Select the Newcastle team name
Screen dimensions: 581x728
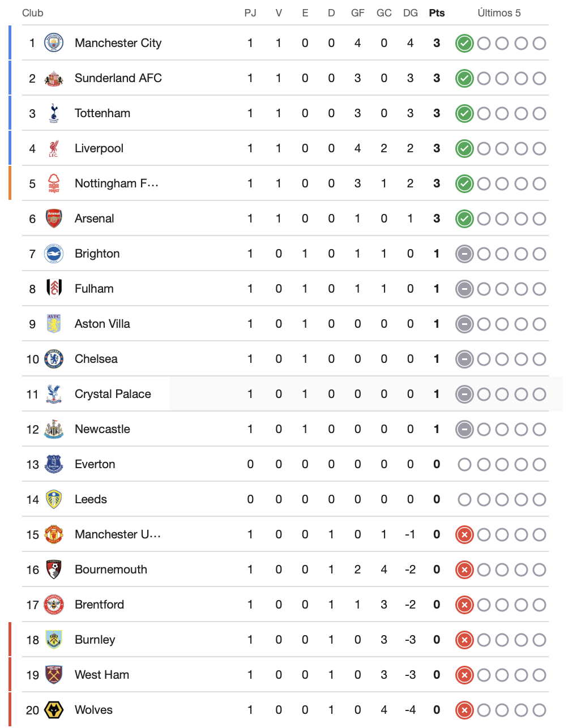[102, 429]
